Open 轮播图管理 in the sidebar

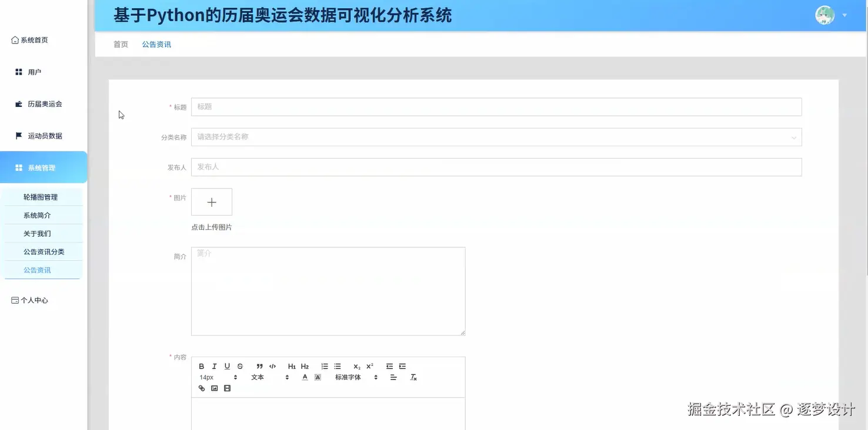(x=41, y=196)
